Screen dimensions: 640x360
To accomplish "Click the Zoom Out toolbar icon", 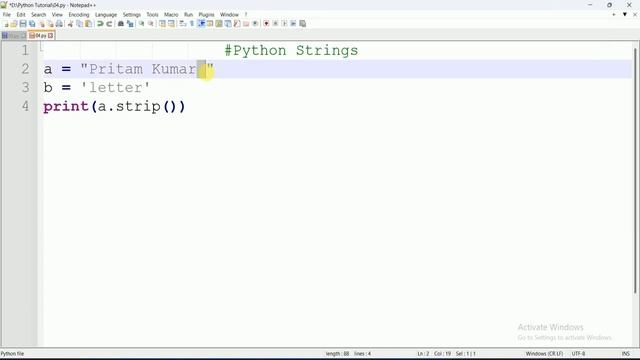I will 151,24.
